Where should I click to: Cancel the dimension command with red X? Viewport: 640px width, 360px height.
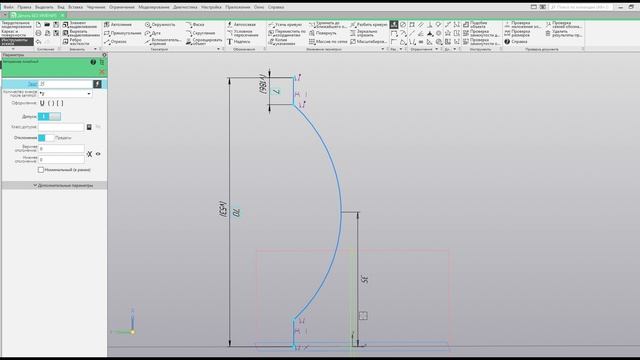click(102, 72)
